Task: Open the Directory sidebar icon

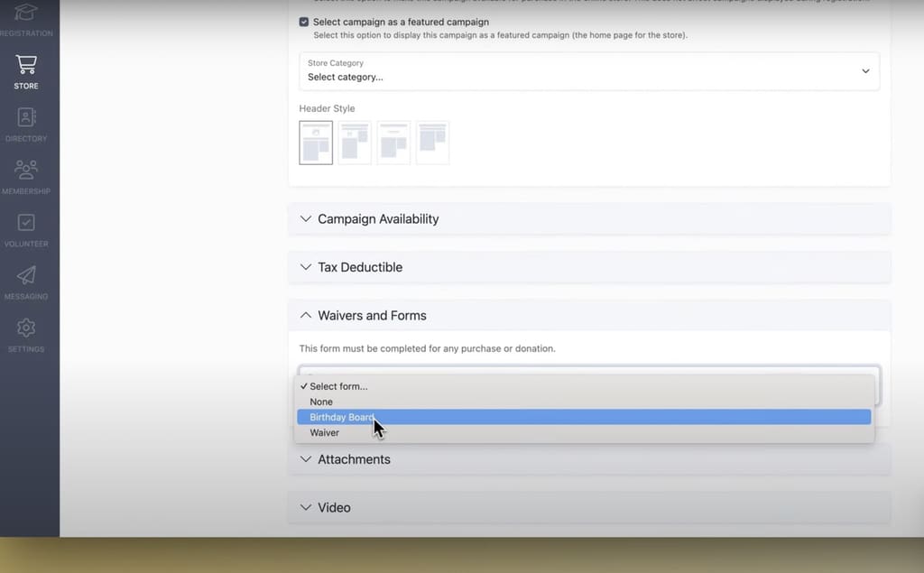Action: 26,116
